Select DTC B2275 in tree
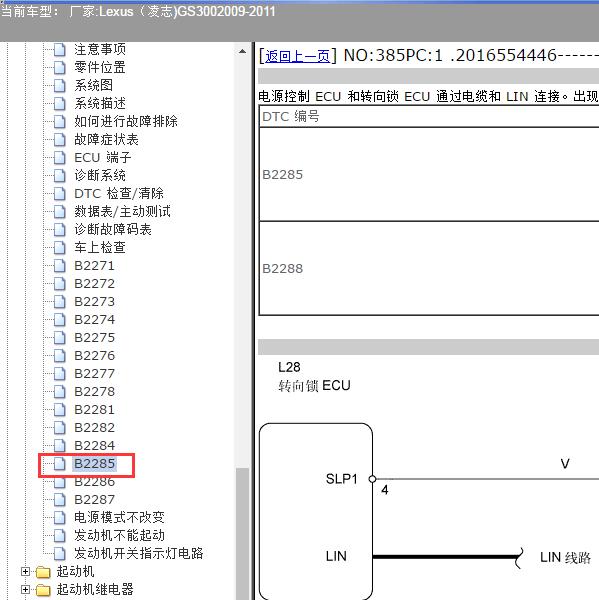The height and width of the screenshot is (600, 599). (x=94, y=338)
